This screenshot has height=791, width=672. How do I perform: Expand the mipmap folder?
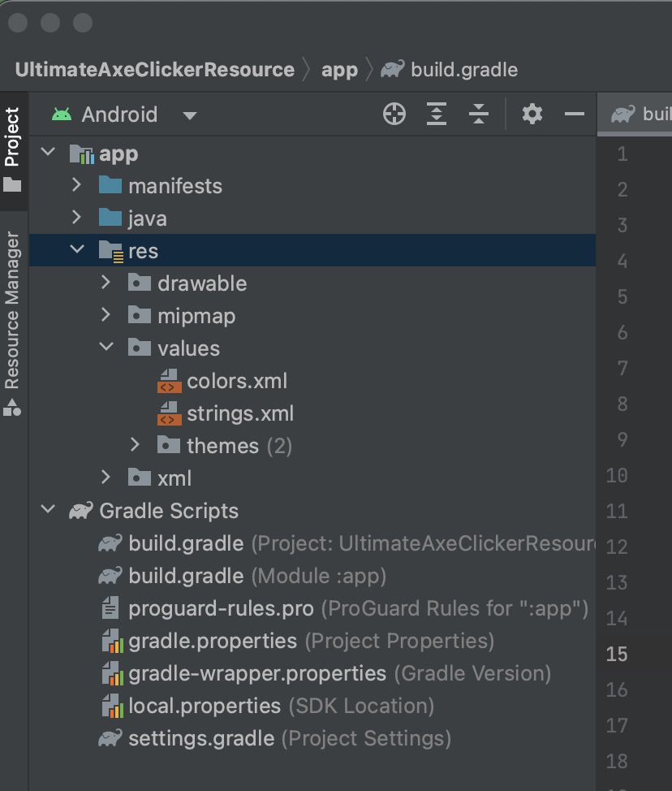coord(106,314)
